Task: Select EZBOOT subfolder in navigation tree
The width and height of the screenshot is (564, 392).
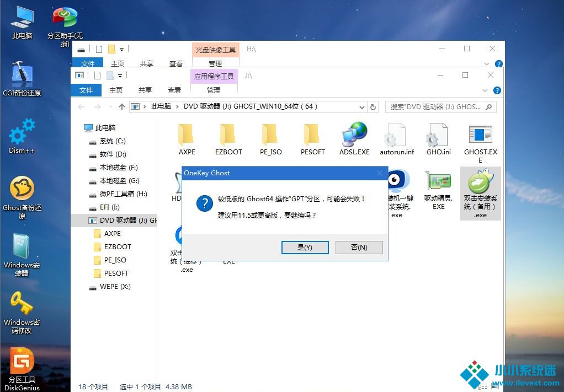Action: click(x=113, y=247)
